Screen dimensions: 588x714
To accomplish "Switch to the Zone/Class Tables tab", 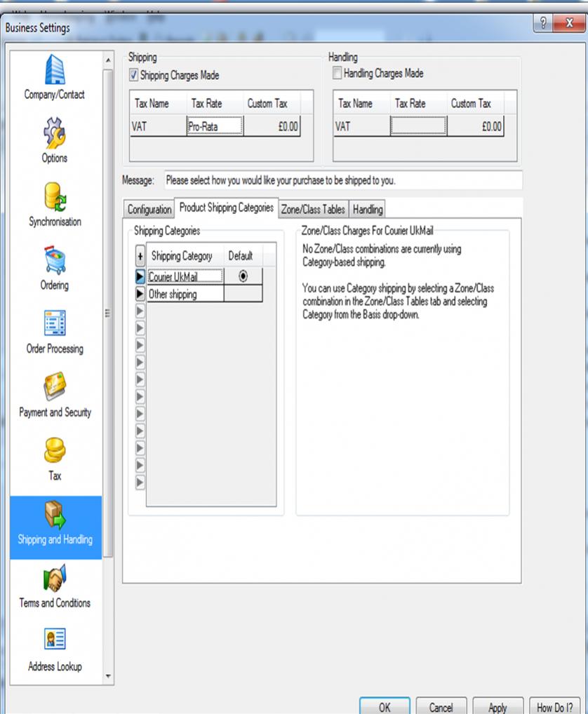I will pos(313,209).
